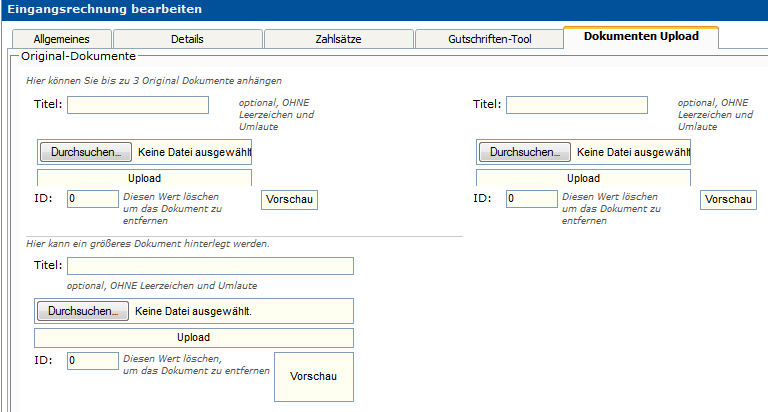Open the large Vorschau button for the larger document
This screenshot has width=768, height=412.
coord(313,377)
